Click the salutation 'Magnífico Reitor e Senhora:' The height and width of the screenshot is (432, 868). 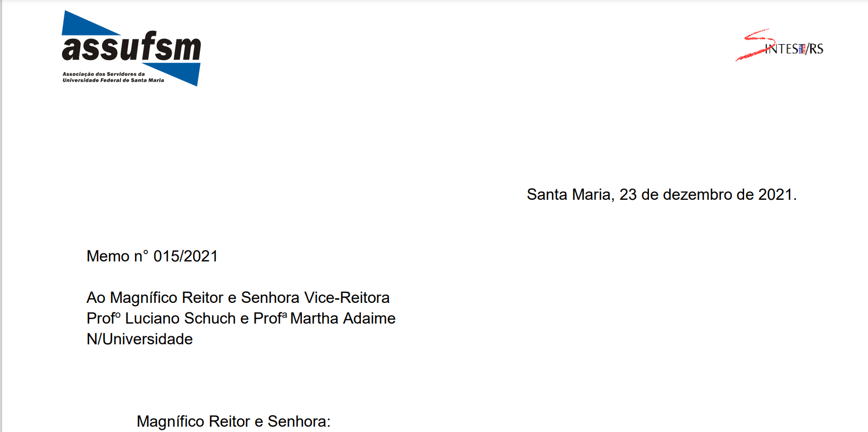click(x=233, y=421)
